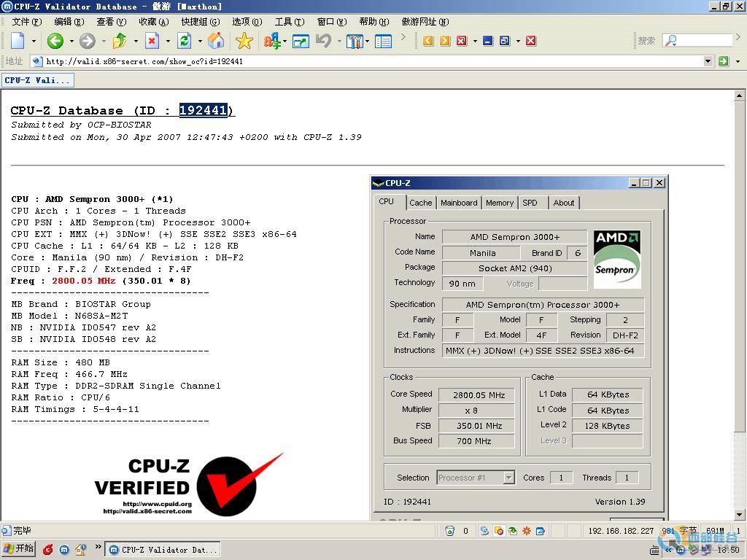Toggle the sidebar list panel icon
This screenshot has width=747, height=560.
(383, 42)
